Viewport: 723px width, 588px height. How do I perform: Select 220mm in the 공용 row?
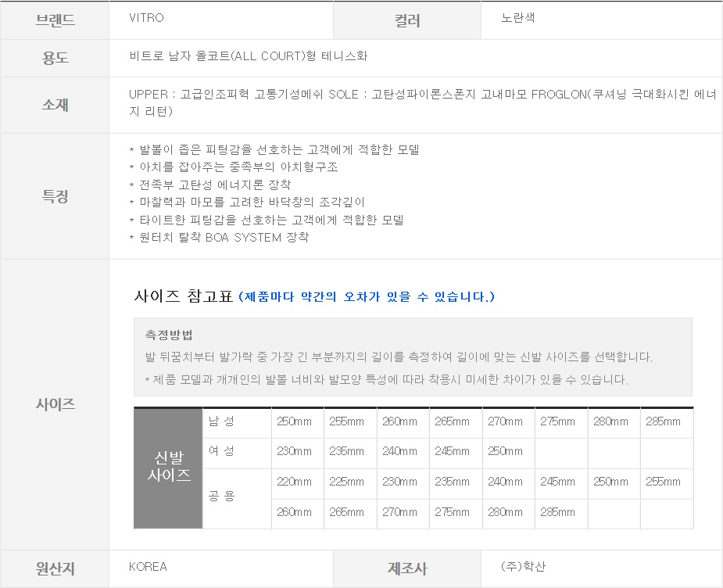tap(294, 482)
